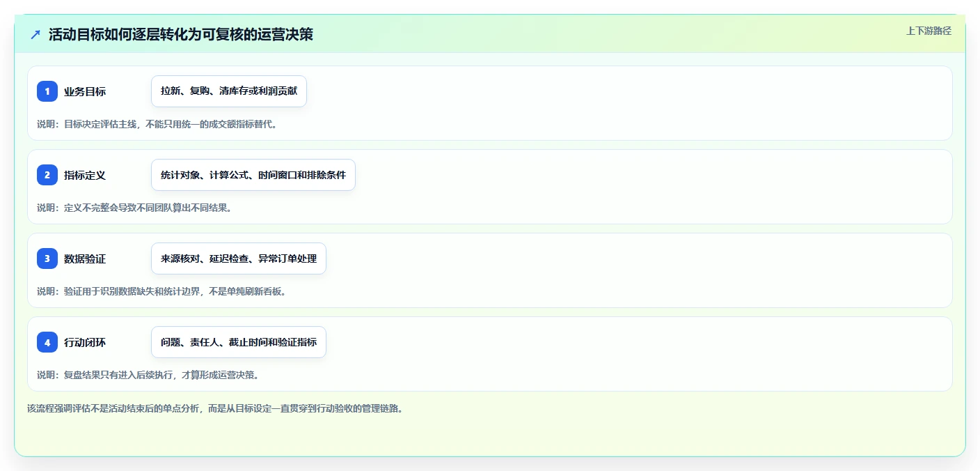980x471 pixels.
Task: Click the step 3 number badge
Action: [47, 258]
